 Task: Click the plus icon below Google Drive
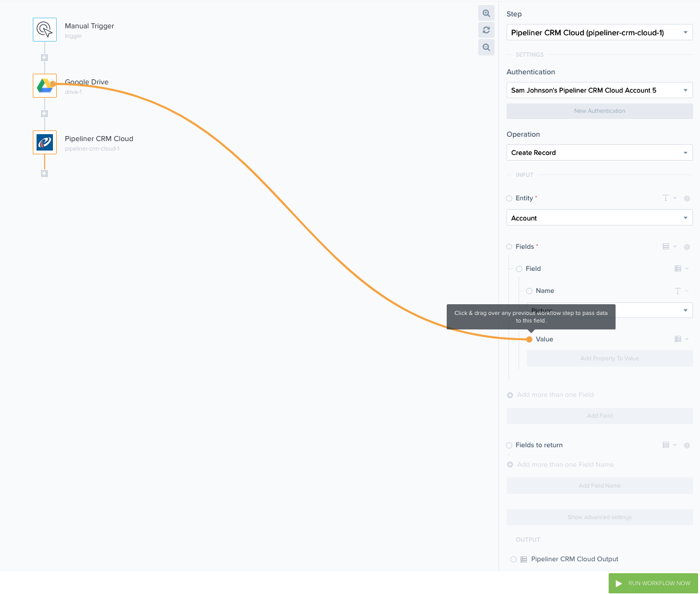[x=44, y=113]
